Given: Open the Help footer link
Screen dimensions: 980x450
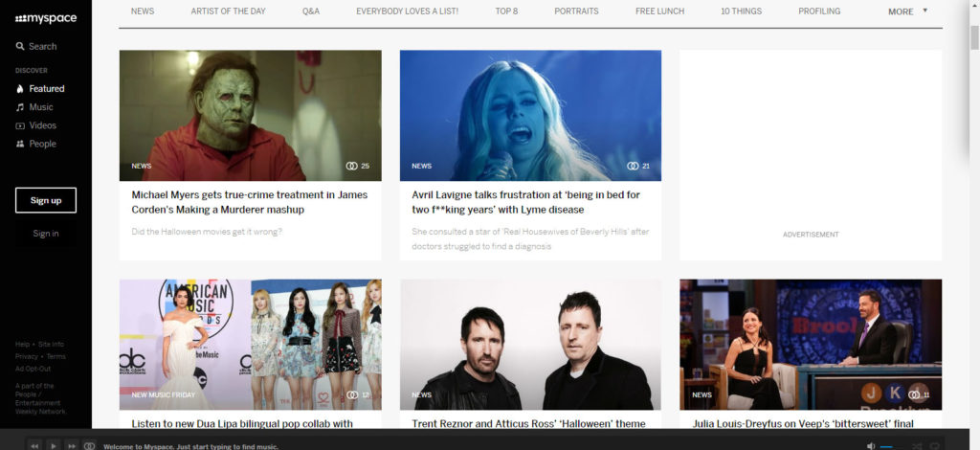Looking at the screenshot, I should coord(23,345).
